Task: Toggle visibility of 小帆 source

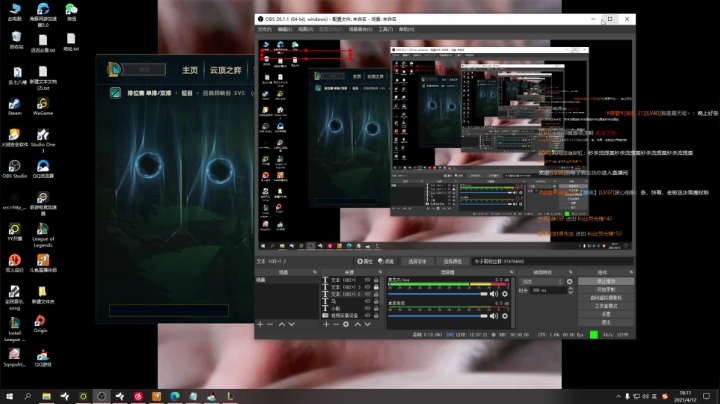Action: (x=367, y=309)
